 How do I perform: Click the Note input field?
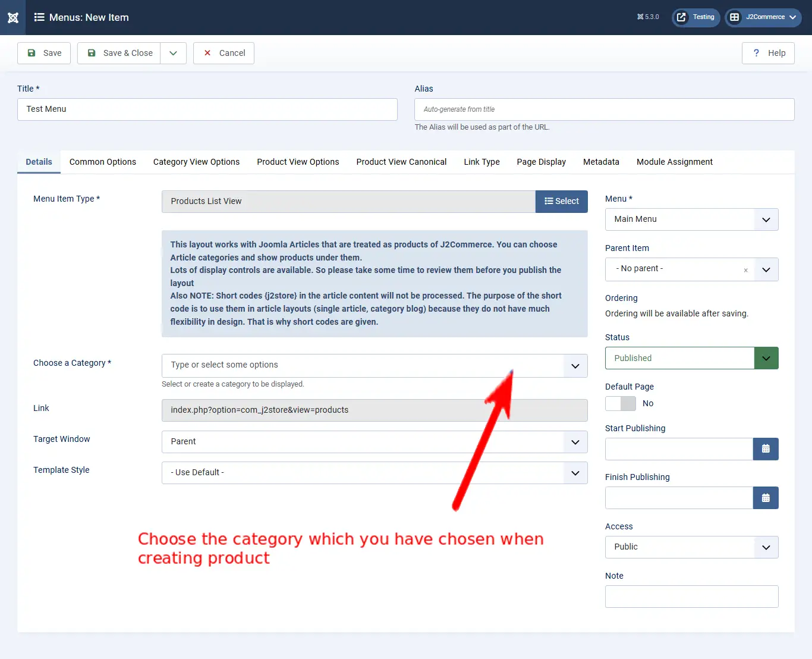pyautogui.click(x=691, y=597)
